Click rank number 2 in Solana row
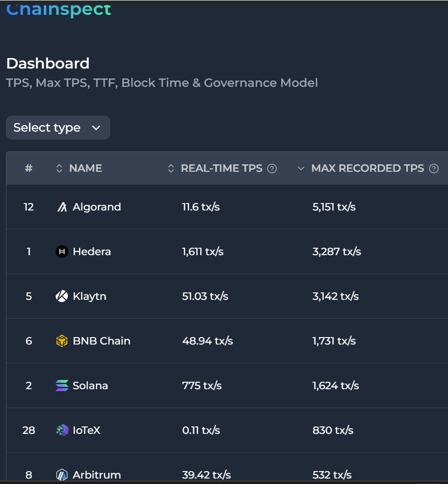448x484 pixels. (29, 386)
